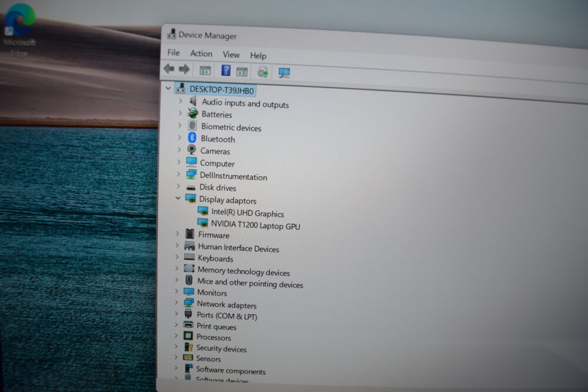Expand the Batteries category

click(180, 113)
